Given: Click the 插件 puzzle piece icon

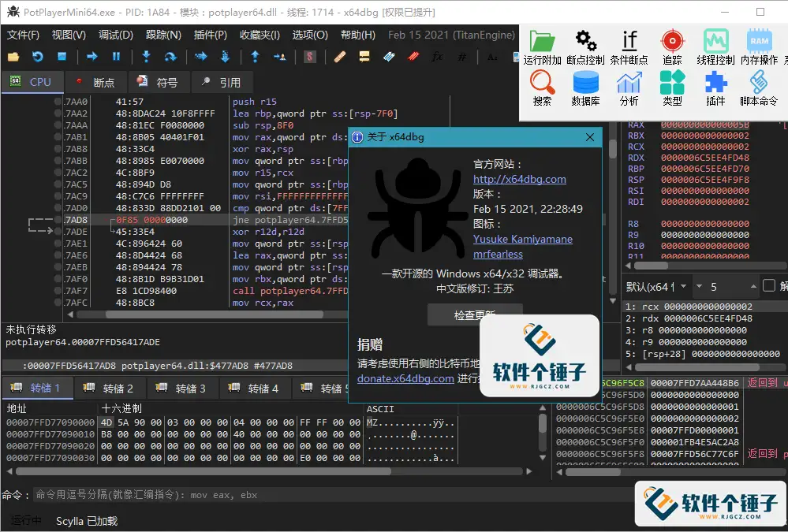Looking at the screenshot, I should click(715, 83).
